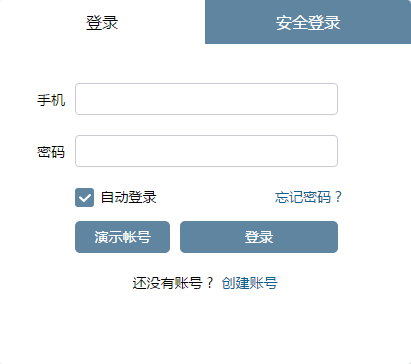
Task: Select the 登录 tab at top
Action: tap(102, 22)
